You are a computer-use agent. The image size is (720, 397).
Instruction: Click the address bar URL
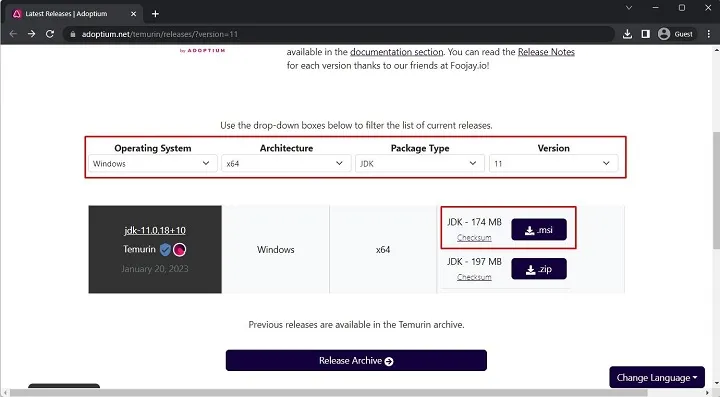pyautogui.click(x=160, y=34)
